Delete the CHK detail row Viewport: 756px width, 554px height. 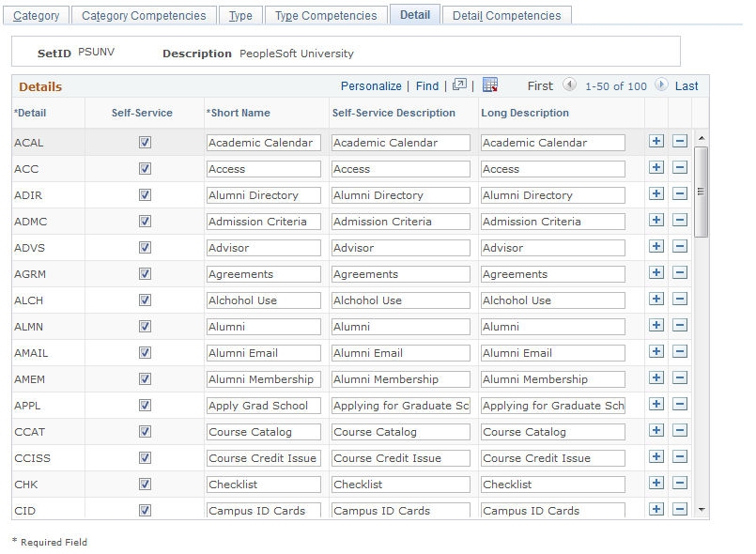pyautogui.click(x=680, y=484)
